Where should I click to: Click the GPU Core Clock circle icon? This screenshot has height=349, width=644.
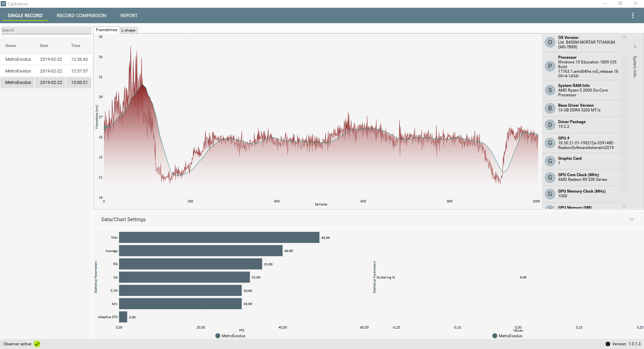[x=550, y=178]
